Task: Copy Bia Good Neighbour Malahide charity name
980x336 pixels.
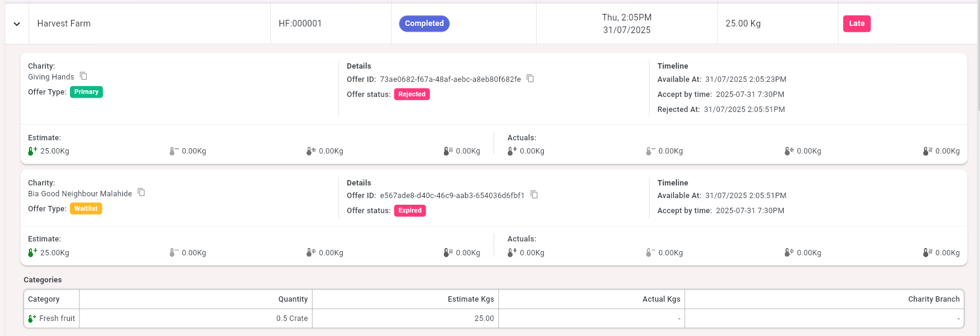Action: point(142,193)
